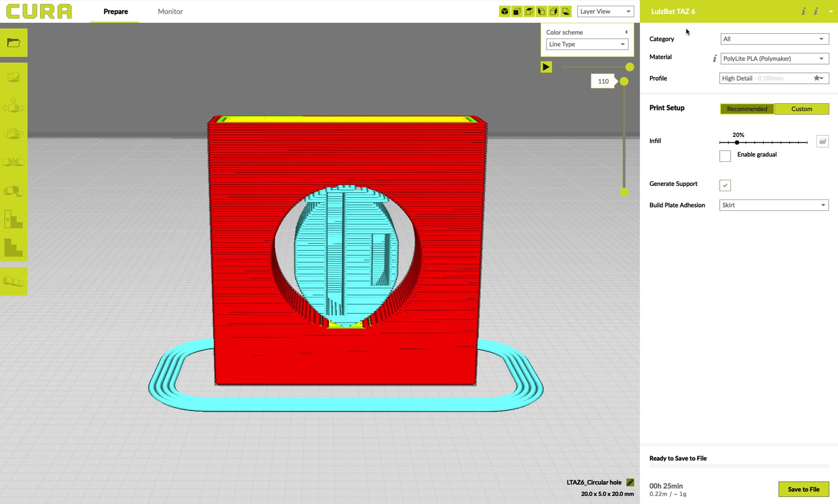Open the Build Plate Adhesion dropdown

(774, 205)
